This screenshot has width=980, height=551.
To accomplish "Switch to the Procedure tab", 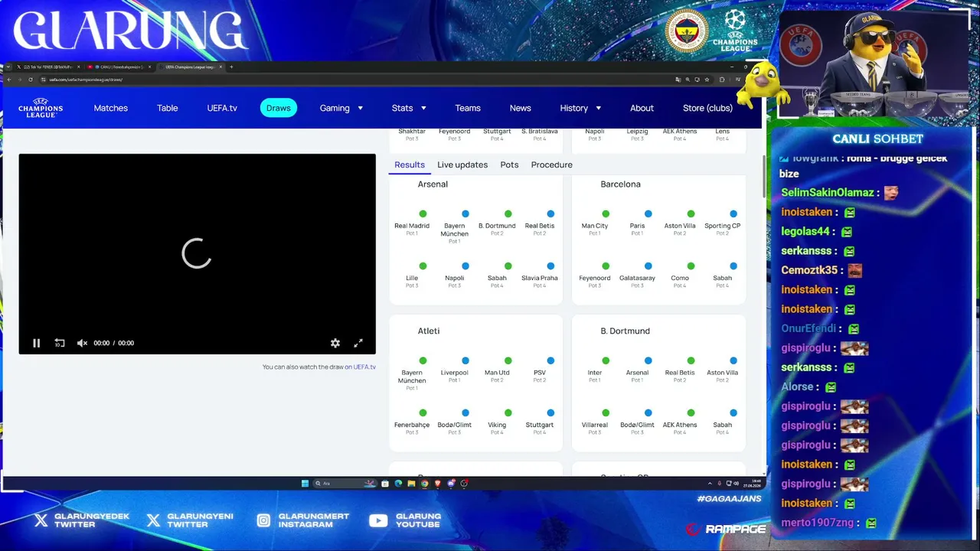I will [552, 165].
